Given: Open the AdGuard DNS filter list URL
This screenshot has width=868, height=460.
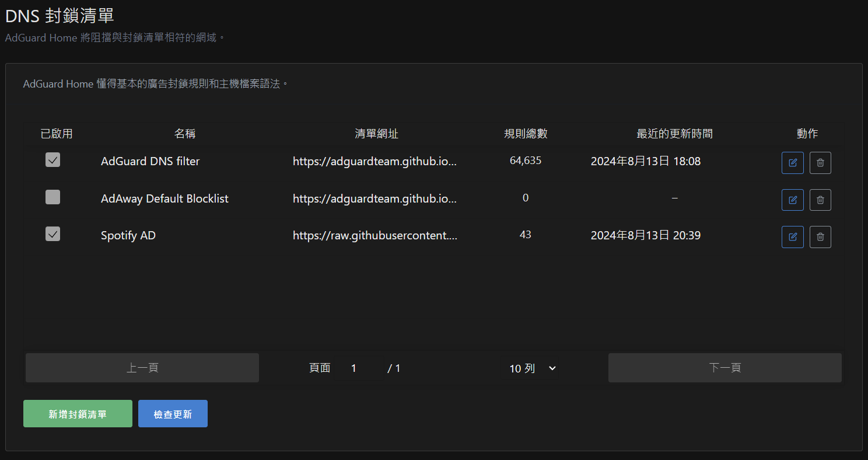Looking at the screenshot, I should tap(376, 161).
